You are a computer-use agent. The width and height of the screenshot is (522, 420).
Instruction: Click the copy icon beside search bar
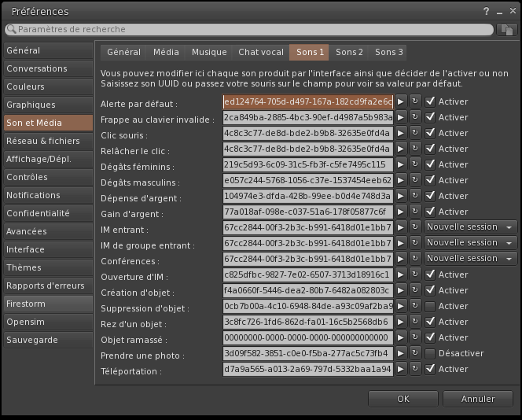pyautogui.click(x=506, y=29)
